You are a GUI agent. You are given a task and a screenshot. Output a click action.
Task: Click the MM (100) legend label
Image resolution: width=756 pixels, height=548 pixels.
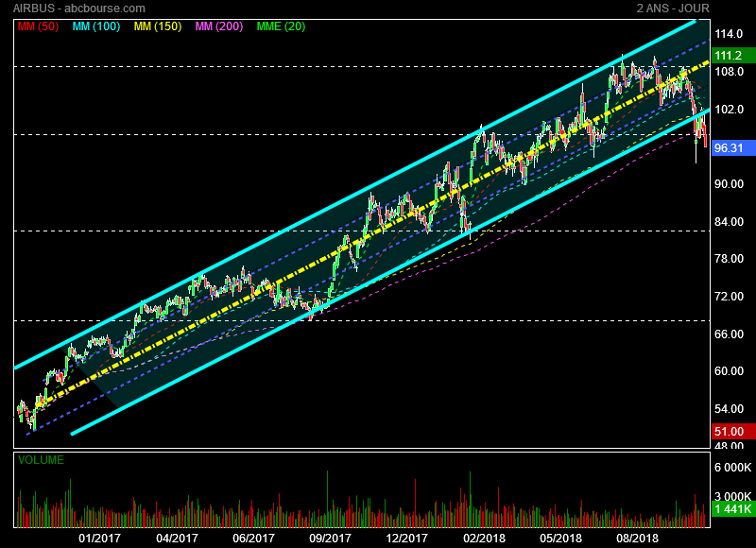(96, 26)
